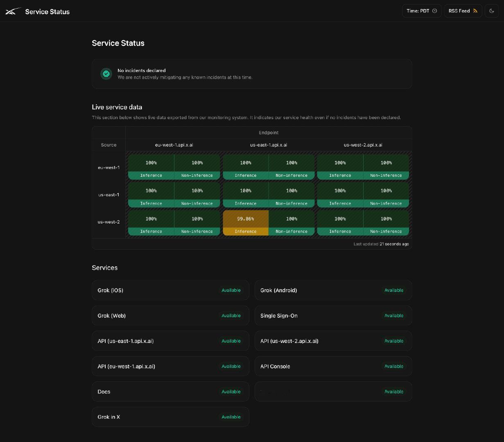This screenshot has height=442, width=504.
Task: Open the Docs service card
Action: (170, 392)
